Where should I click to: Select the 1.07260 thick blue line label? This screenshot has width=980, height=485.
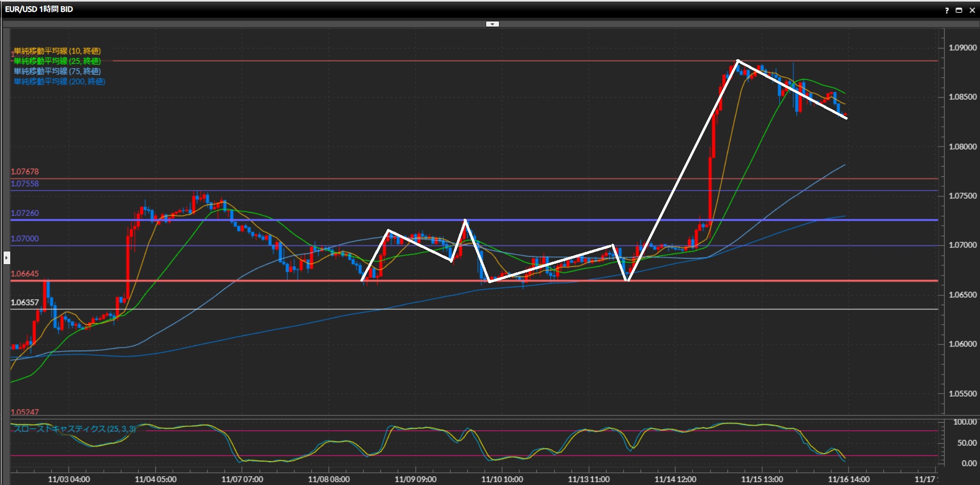click(x=25, y=213)
